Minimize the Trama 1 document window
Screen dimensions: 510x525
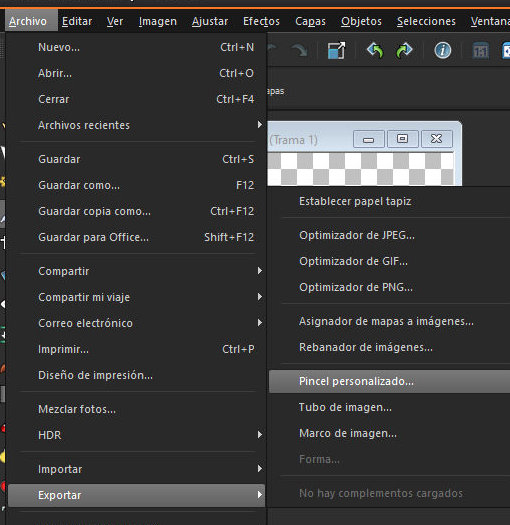pyautogui.click(x=368, y=139)
